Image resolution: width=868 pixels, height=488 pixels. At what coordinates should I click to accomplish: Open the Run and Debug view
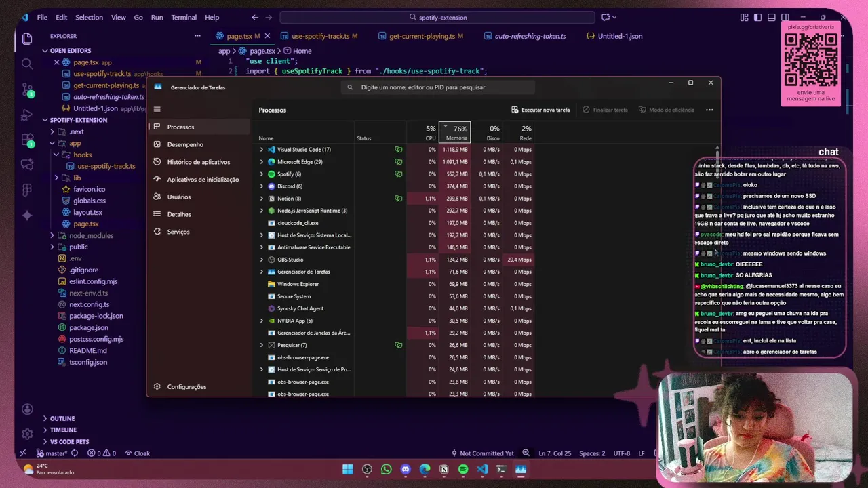[x=27, y=115]
